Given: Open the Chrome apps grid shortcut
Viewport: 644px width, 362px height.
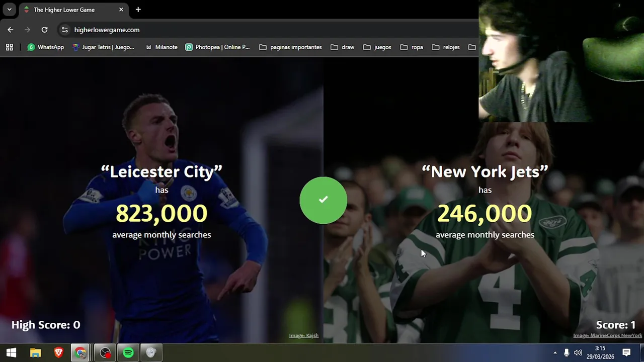Looking at the screenshot, I should click(9, 47).
